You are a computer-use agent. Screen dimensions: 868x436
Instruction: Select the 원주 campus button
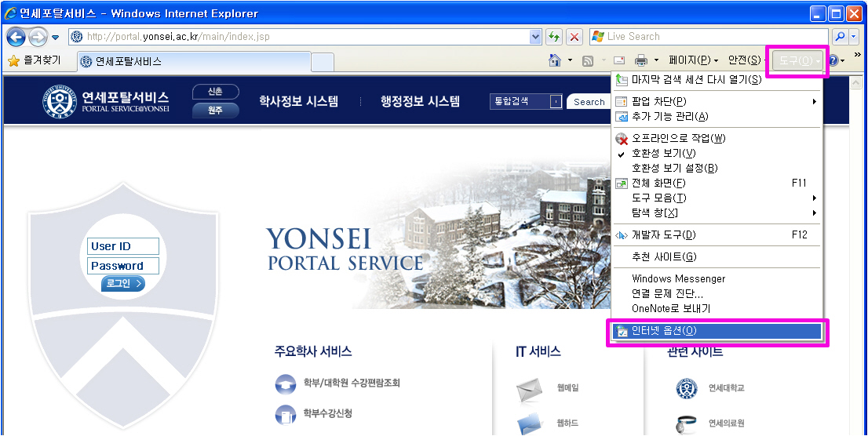[215, 110]
